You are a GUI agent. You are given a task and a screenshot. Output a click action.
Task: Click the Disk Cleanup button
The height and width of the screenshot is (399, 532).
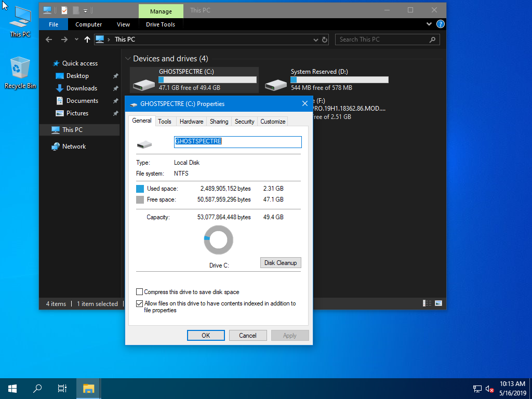(x=281, y=262)
